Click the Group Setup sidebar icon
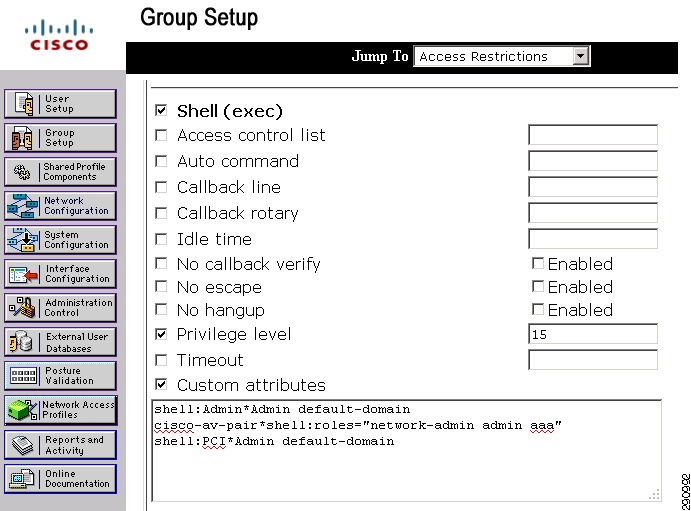Viewport: 691px width, 511px height. point(22,138)
